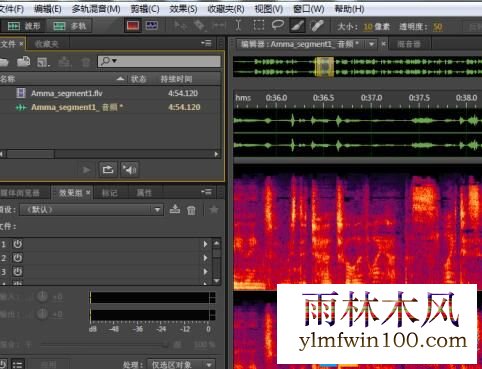Switch to 波形 waveform view
Screen dimensions: 482x369
click(x=23, y=26)
